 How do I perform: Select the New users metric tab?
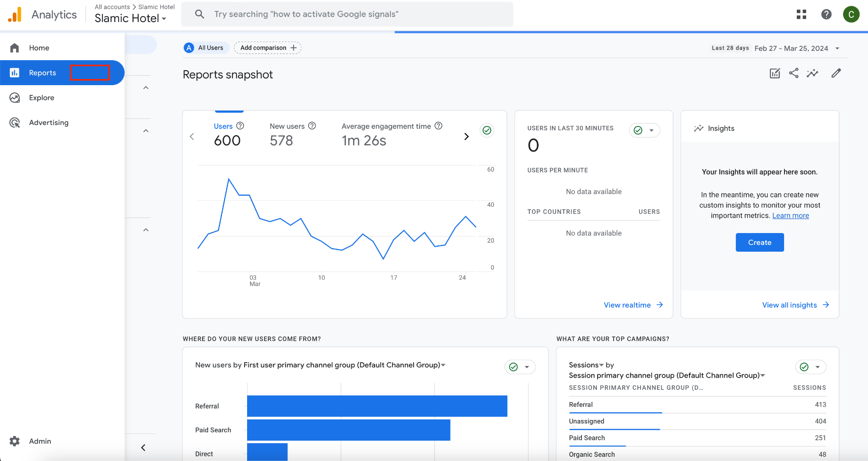293,134
